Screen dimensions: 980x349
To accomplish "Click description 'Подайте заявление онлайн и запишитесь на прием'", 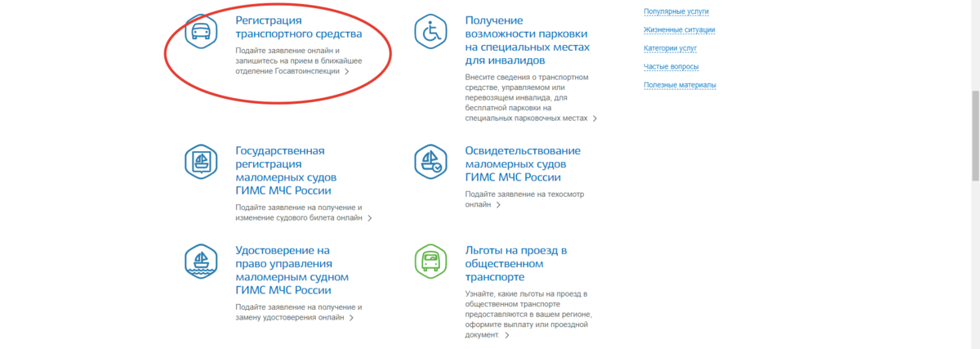I will click(298, 60).
